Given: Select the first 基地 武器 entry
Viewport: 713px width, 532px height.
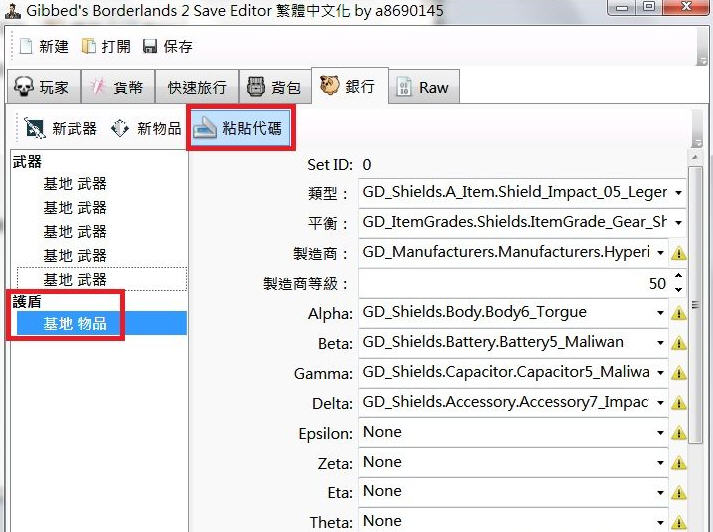Looking at the screenshot, I should coord(75,184).
